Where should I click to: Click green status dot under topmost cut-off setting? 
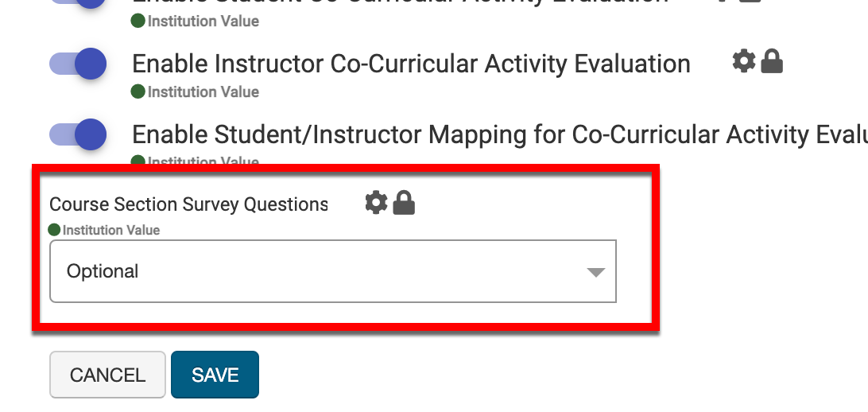click(x=138, y=21)
